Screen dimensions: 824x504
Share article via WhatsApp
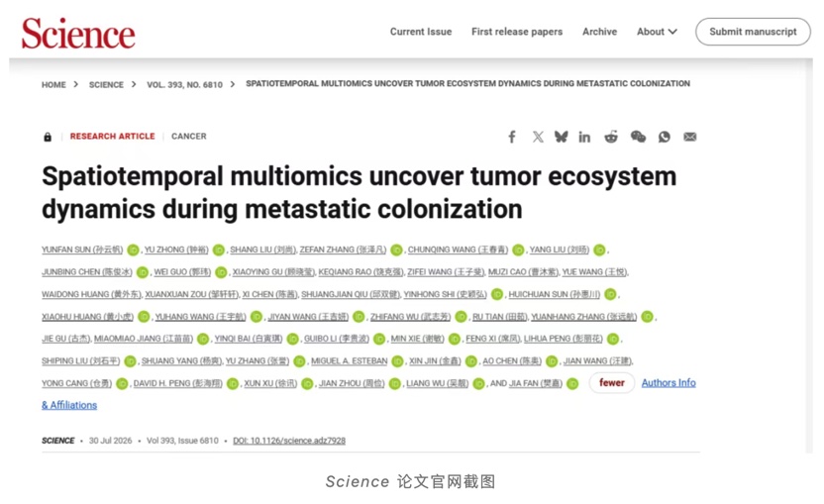[x=665, y=137]
